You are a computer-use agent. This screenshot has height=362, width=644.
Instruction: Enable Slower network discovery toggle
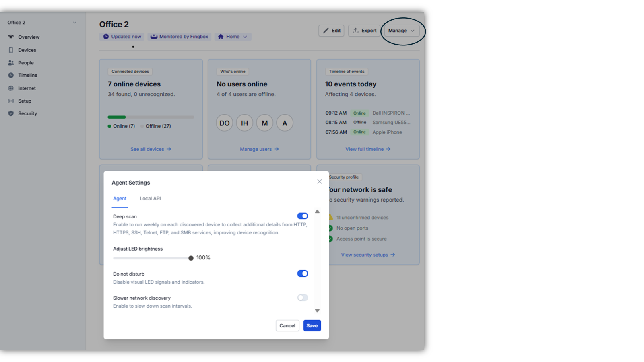pos(302,298)
